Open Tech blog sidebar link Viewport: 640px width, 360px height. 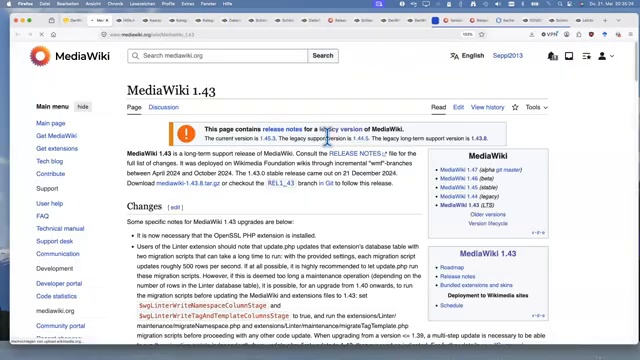(49, 161)
